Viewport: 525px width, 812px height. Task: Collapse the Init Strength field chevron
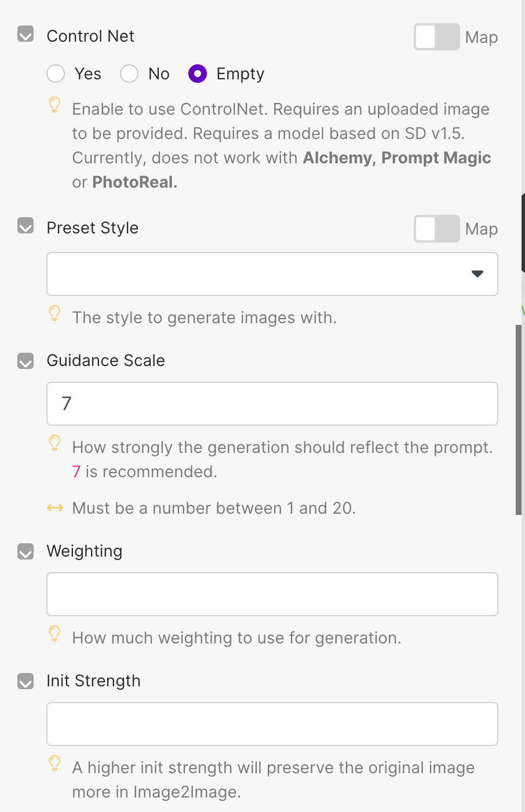pyautogui.click(x=25, y=681)
